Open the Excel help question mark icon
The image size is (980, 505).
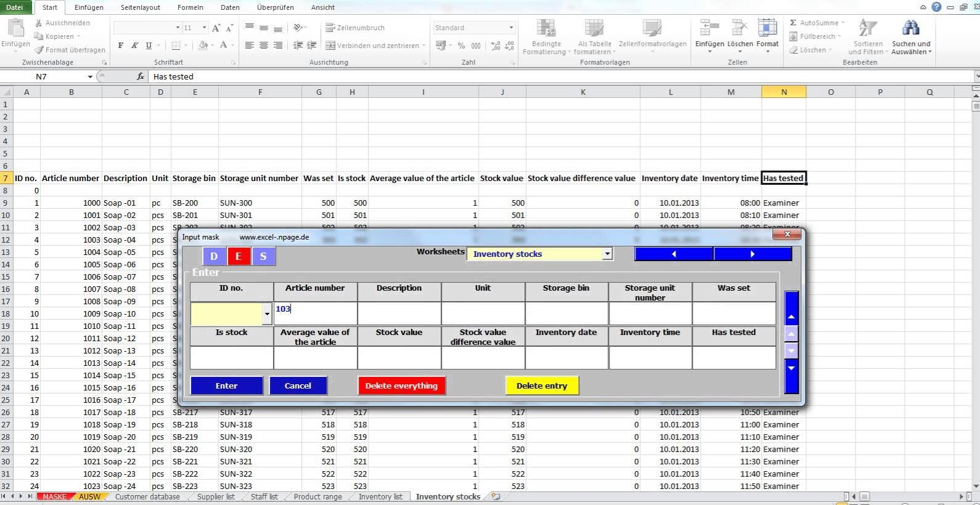point(936,7)
